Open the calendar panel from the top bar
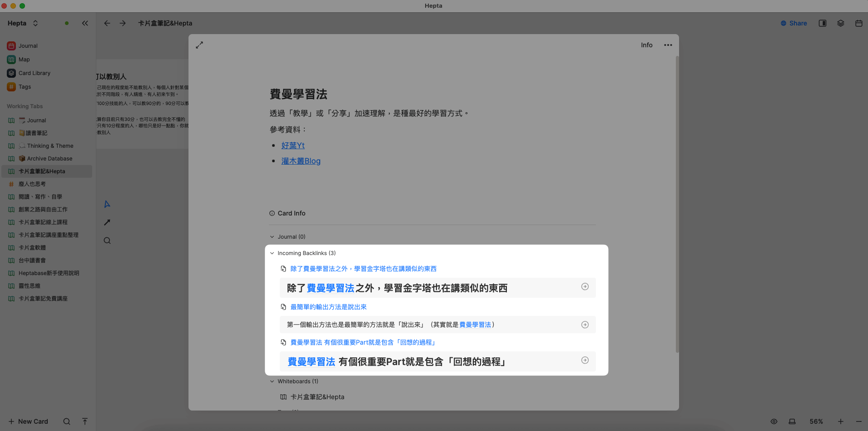868x431 pixels. [858, 23]
